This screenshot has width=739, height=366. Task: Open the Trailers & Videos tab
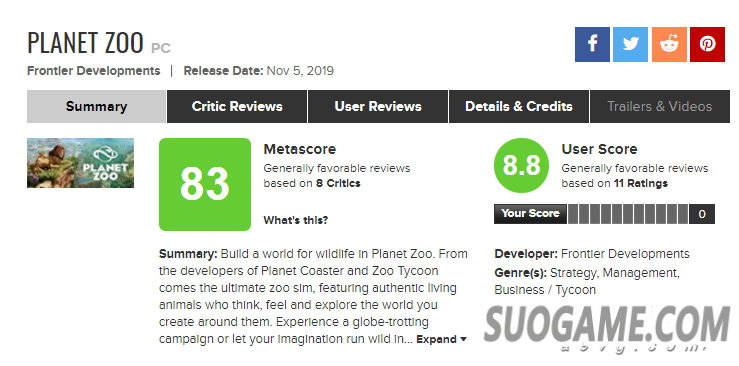(660, 106)
